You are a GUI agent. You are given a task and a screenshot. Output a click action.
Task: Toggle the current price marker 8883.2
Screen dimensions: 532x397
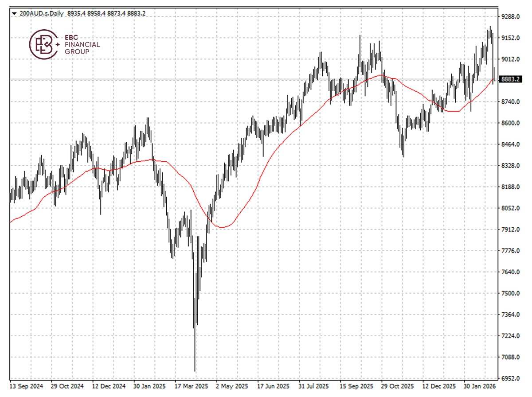[510, 80]
